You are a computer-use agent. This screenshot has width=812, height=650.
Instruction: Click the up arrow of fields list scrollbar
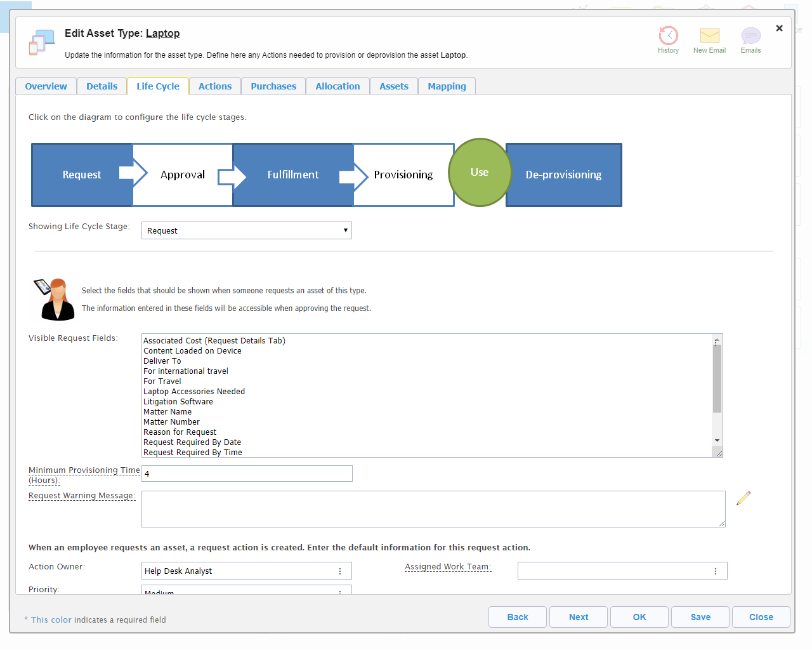[x=717, y=341]
